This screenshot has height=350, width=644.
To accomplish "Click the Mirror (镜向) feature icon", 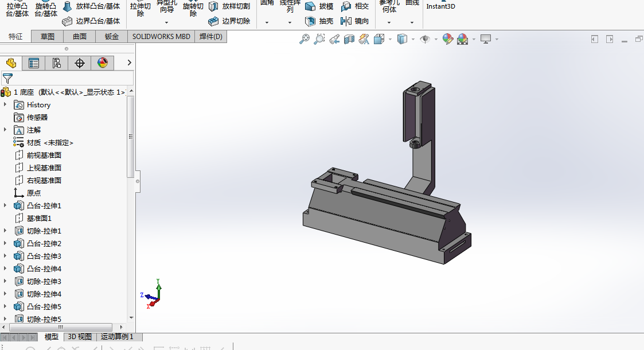I will click(346, 21).
